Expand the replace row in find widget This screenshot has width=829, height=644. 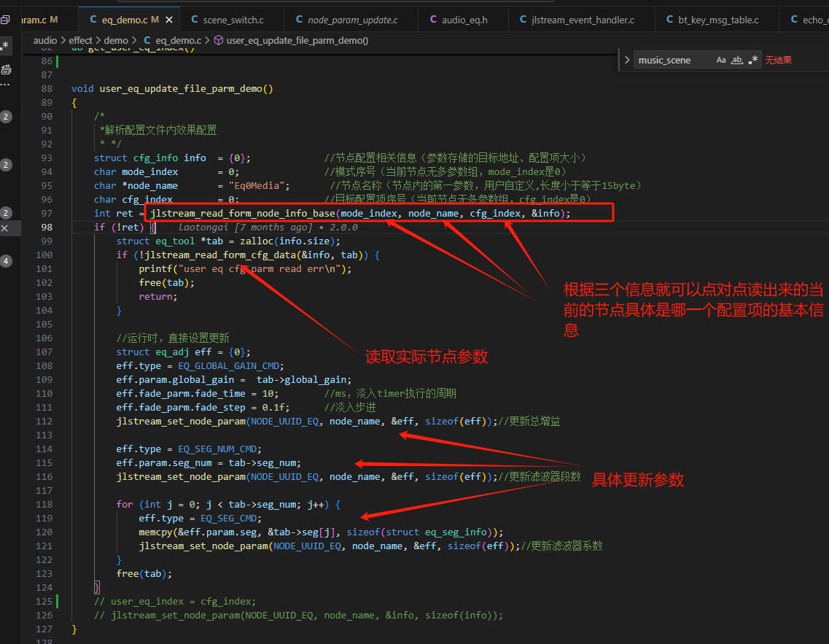click(x=626, y=60)
